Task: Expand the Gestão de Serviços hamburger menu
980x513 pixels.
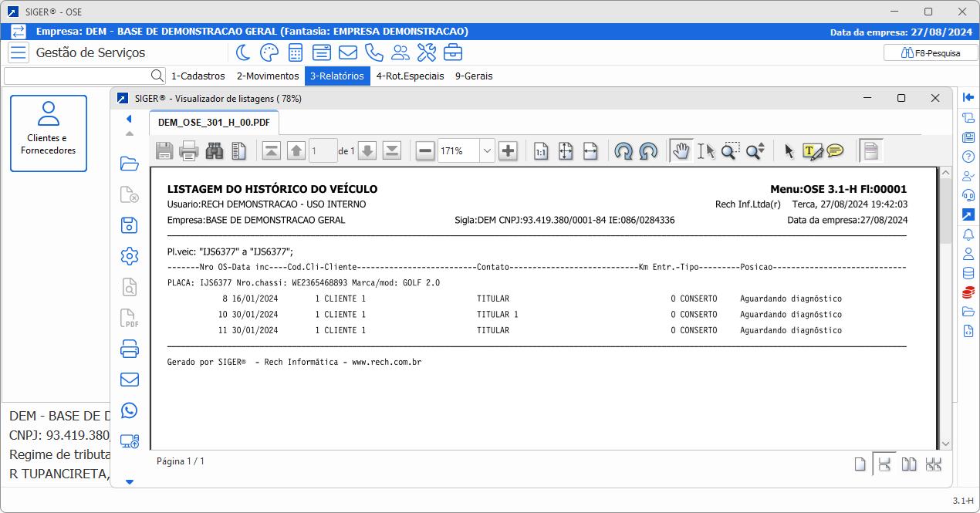Action: [19, 52]
